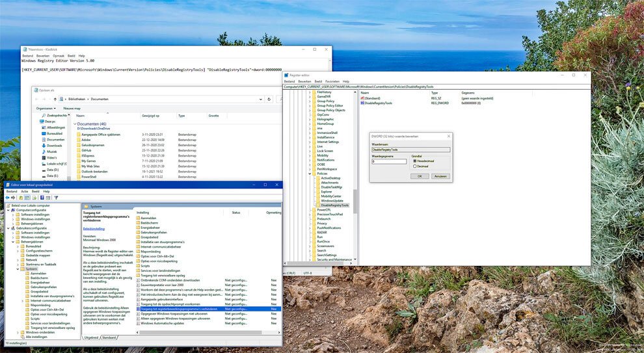Open Opmaak menu in Kladblok
644x353 pixels.
[59, 56]
